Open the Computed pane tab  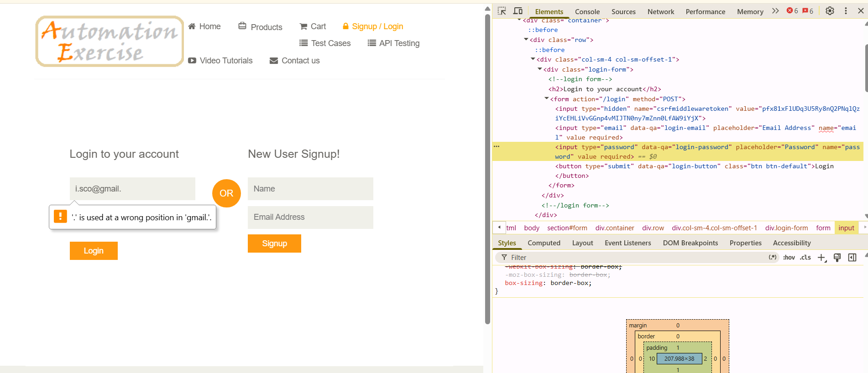tap(544, 243)
